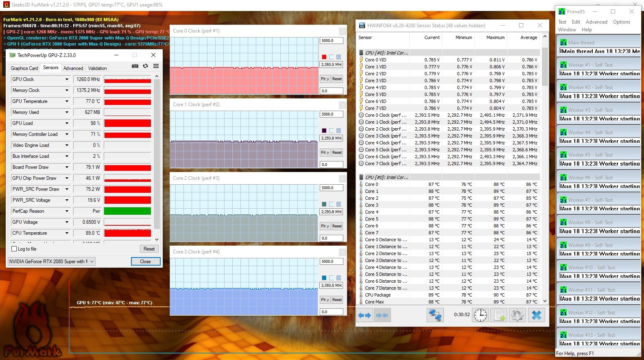644x360 pixels.
Task: Open the Prime95 Edit menu
Action: [576, 22]
